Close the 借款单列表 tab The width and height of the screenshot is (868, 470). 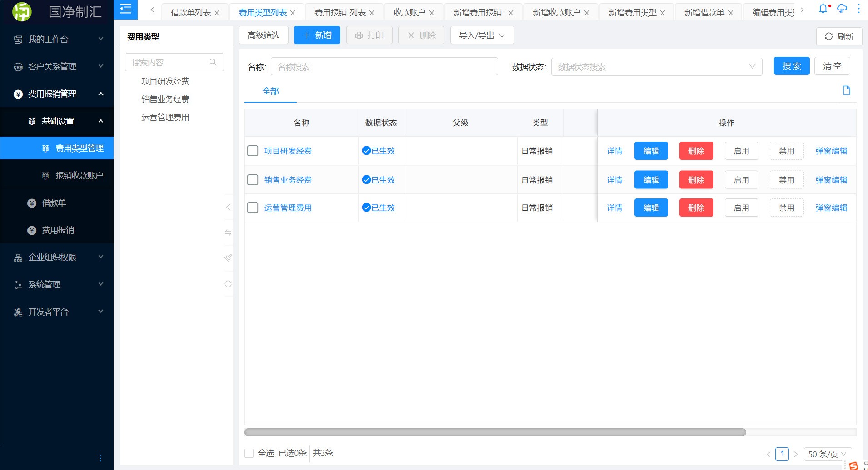217,13
